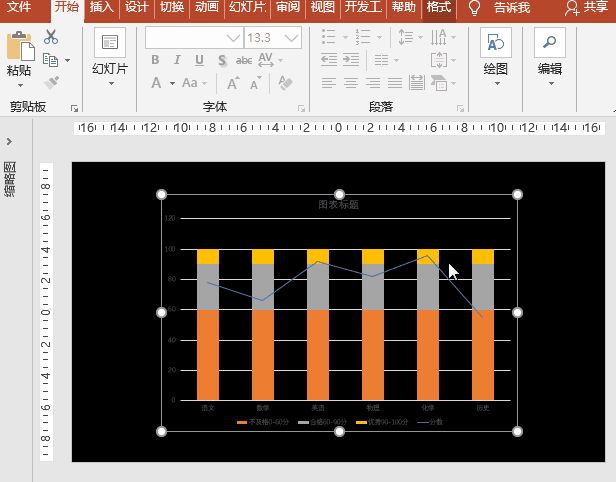Click Increase Font Size icon

(x=233, y=83)
